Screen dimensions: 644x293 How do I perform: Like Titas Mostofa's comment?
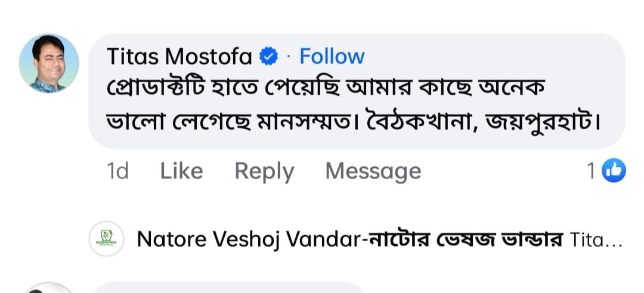[181, 172]
